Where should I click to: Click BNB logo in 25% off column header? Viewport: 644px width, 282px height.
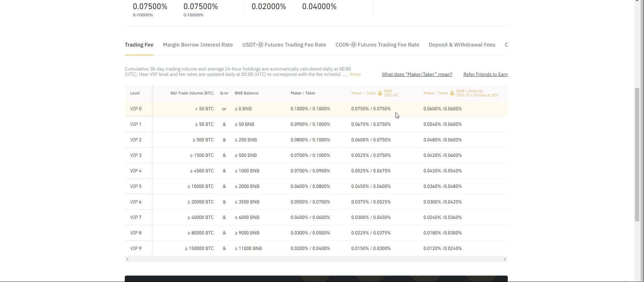point(380,93)
